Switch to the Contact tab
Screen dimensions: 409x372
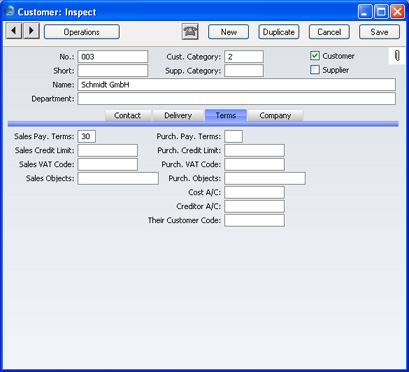coord(127,115)
